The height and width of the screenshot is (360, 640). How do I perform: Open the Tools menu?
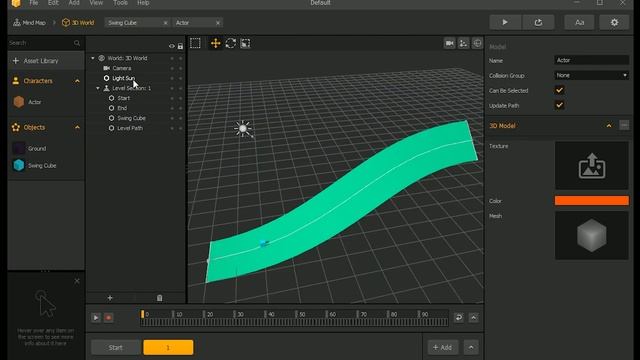click(x=120, y=3)
